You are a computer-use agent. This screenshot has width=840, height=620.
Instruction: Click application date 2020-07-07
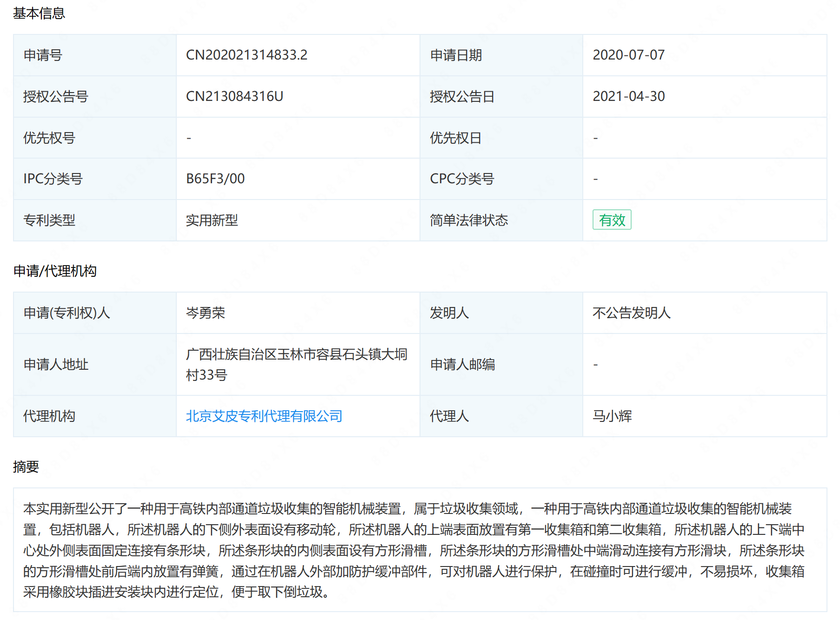(x=628, y=55)
